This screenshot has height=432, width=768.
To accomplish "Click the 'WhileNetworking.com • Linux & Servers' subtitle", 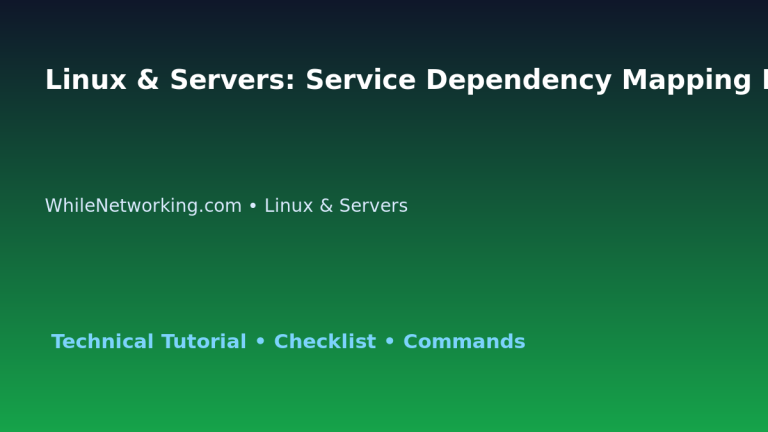I will click(226, 206).
